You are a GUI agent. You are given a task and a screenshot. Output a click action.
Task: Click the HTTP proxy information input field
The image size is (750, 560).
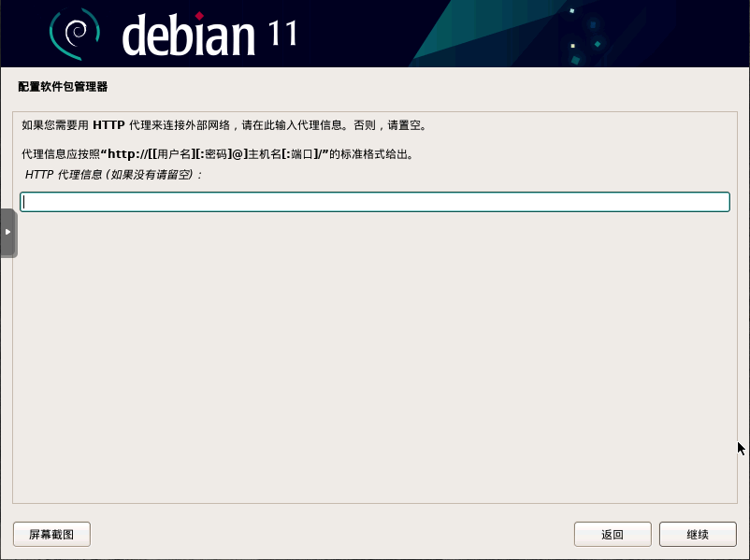[x=374, y=202]
